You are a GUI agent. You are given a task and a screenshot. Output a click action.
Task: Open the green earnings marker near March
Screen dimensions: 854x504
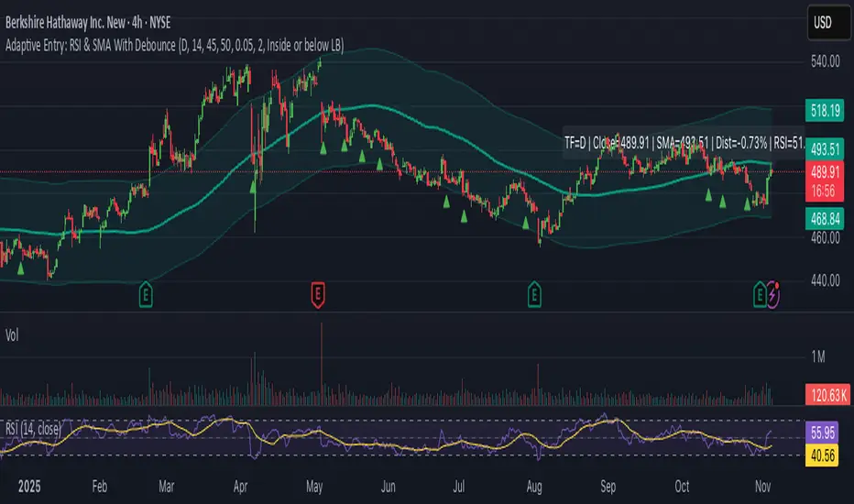(x=146, y=295)
